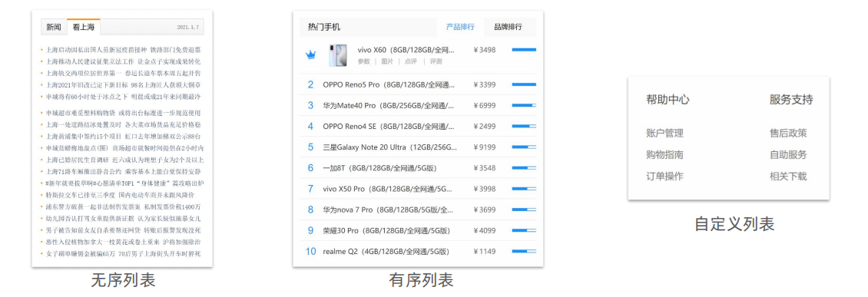This screenshot has height=297, width=868.
Task: Open headline 上海推动人民建议征集立法工作
Action: coord(90,61)
